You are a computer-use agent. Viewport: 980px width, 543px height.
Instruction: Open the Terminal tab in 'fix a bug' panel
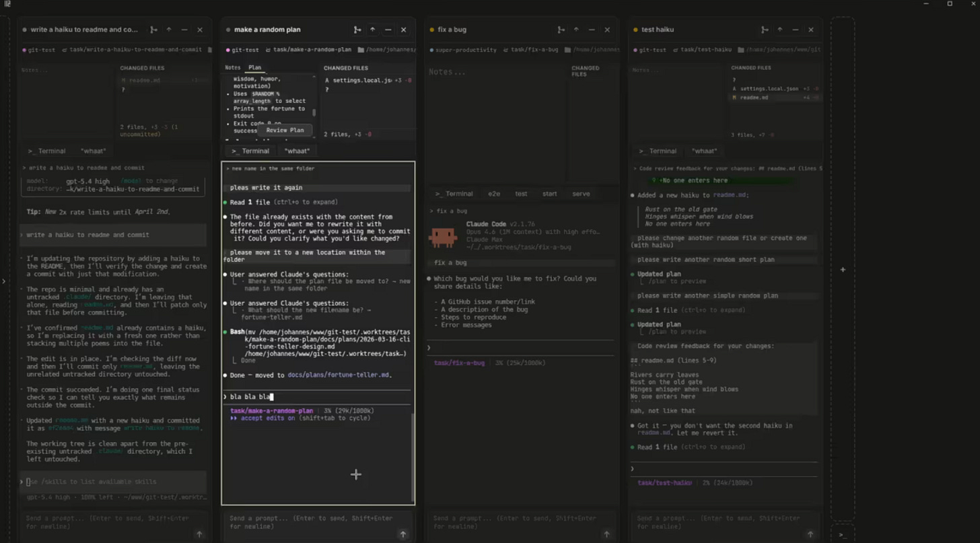click(x=454, y=194)
